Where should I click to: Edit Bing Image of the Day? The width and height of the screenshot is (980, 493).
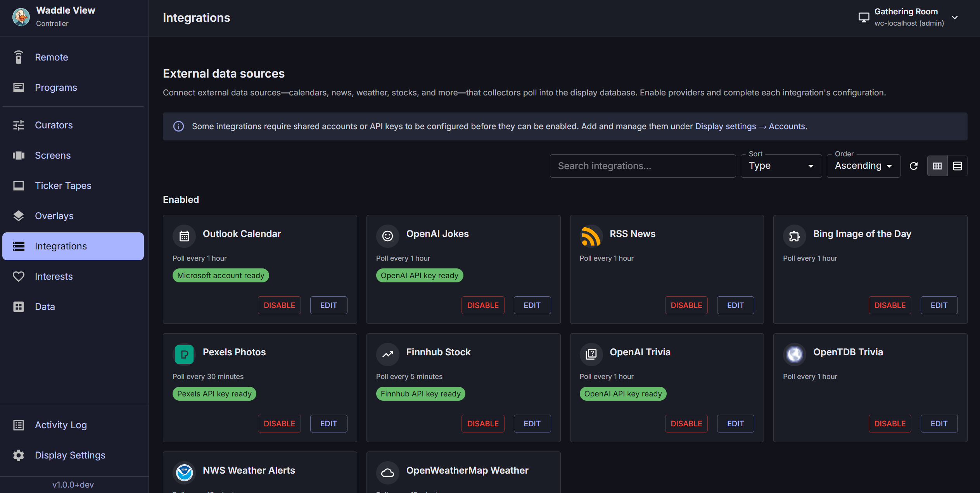pos(939,305)
